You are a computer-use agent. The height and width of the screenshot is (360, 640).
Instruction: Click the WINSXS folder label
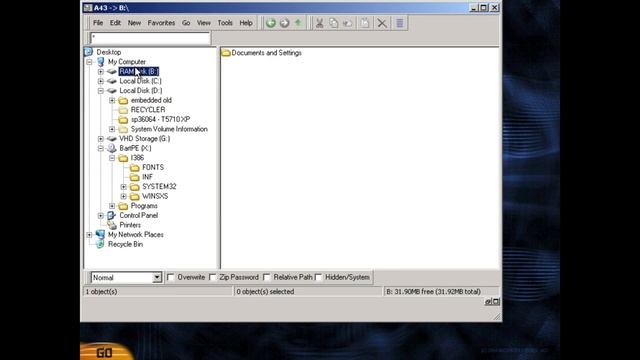click(155, 196)
